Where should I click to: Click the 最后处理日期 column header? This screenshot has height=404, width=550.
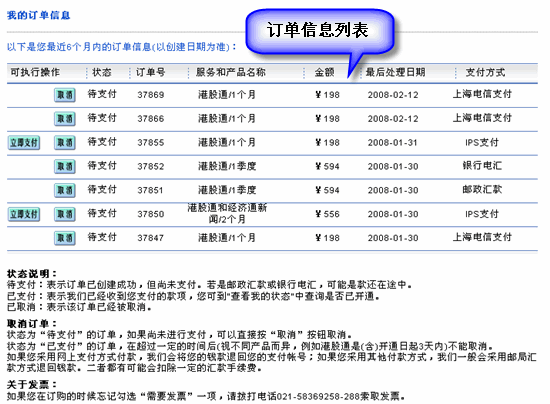pyautogui.click(x=395, y=72)
